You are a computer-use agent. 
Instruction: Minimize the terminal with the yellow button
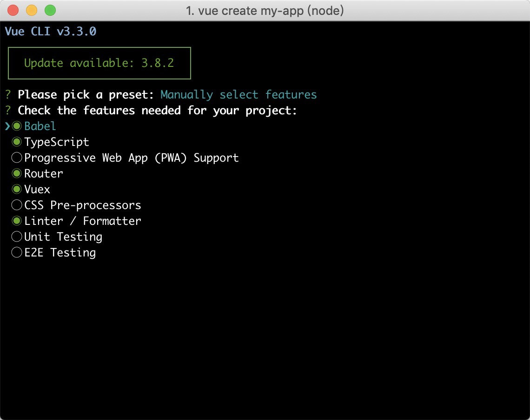click(32, 10)
